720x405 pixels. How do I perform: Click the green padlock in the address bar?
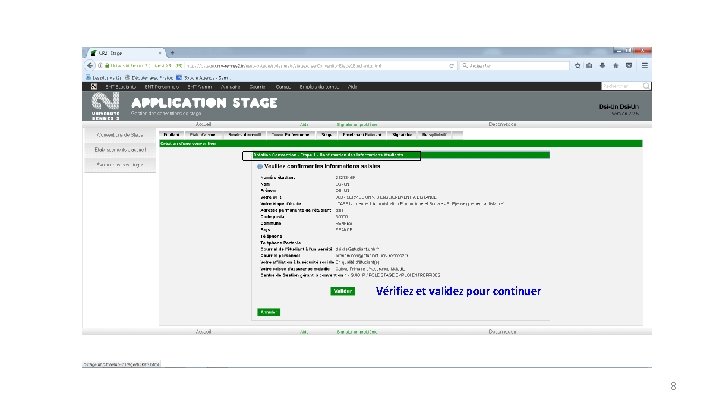click(107, 66)
